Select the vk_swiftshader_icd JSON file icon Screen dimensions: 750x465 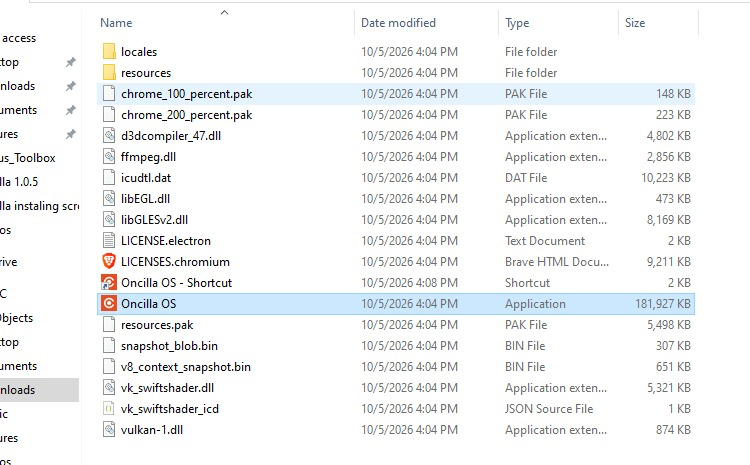tap(109, 409)
